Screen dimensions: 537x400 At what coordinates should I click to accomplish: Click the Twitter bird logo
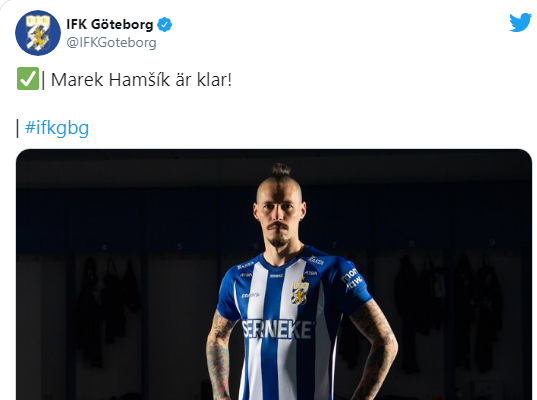520,23
